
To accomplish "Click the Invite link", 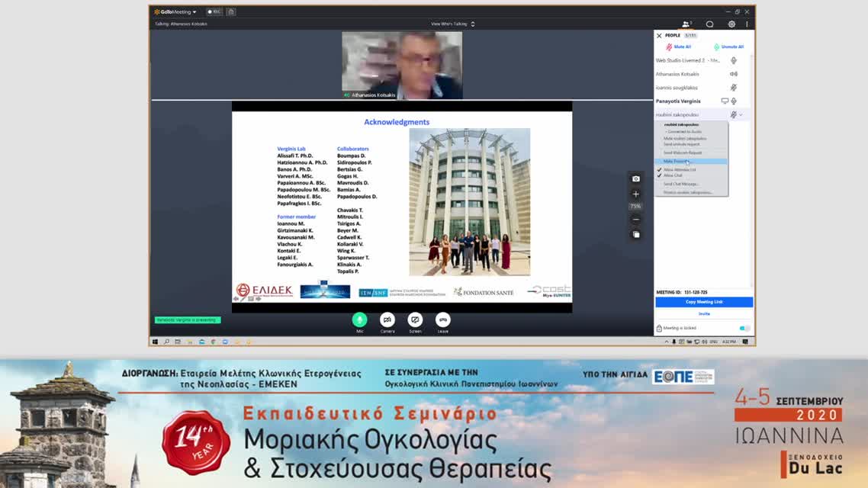I will pyautogui.click(x=702, y=313).
